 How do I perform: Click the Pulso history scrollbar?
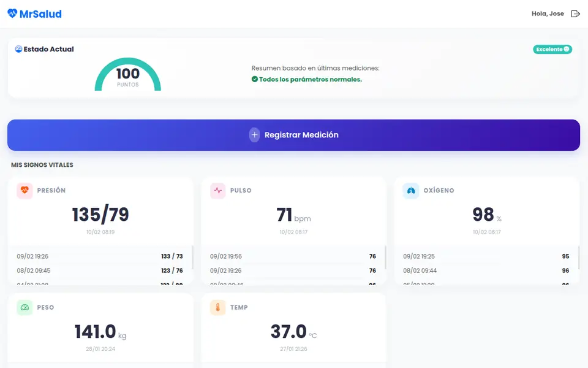click(385, 257)
